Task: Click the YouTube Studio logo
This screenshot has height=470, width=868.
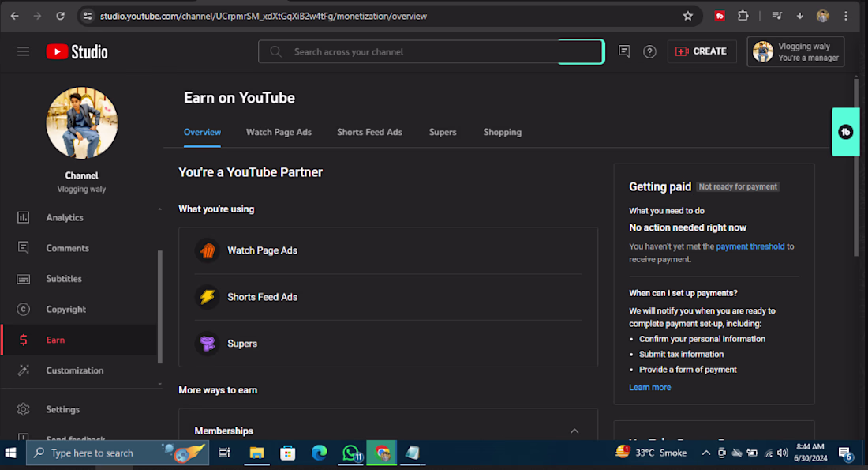Action: point(77,51)
